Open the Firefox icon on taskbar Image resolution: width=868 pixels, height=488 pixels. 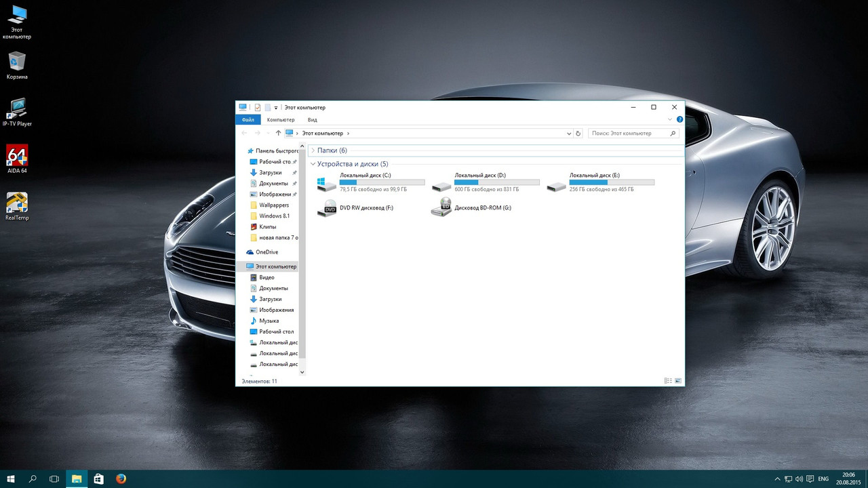click(121, 479)
